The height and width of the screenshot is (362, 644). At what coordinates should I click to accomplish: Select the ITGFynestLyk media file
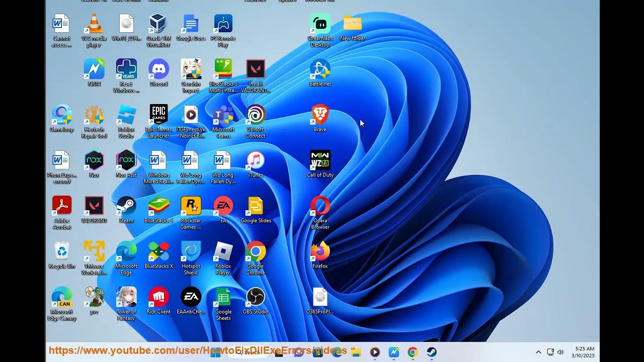(x=191, y=122)
